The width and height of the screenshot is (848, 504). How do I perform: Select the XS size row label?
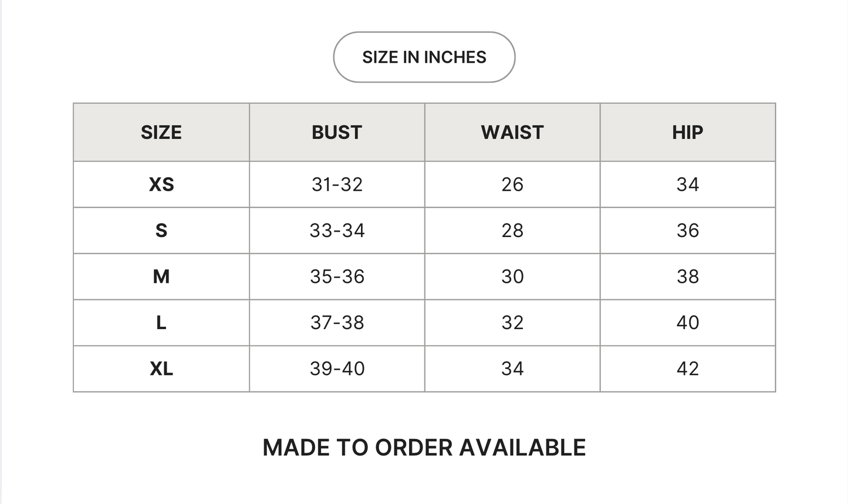pos(161,184)
